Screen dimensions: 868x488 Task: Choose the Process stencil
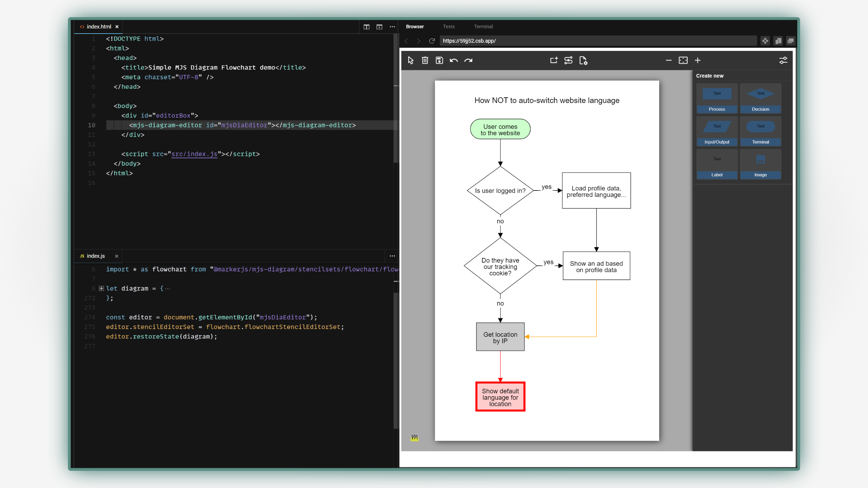pyautogui.click(x=717, y=98)
